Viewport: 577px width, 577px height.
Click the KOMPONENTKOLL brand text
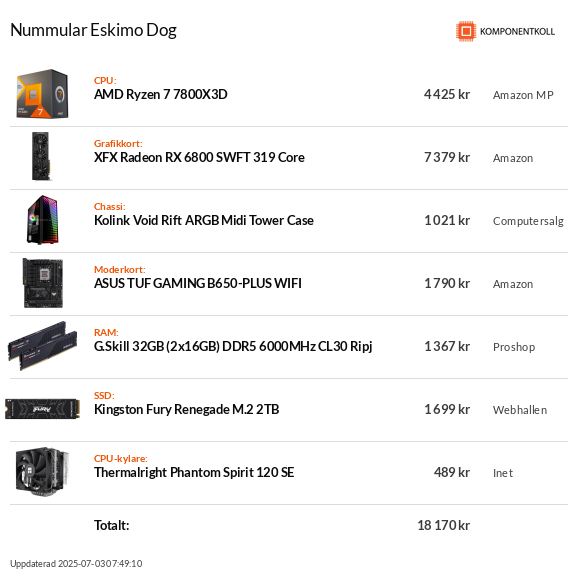pos(517,32)
